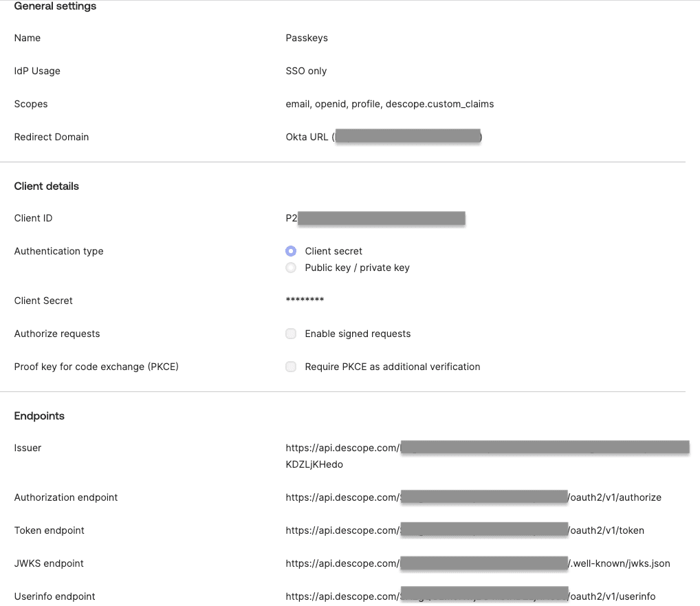This screenshot has width=700, height=606.
Task: Click the Scopes value listing email and openid
Action: (x=390, y=104)
